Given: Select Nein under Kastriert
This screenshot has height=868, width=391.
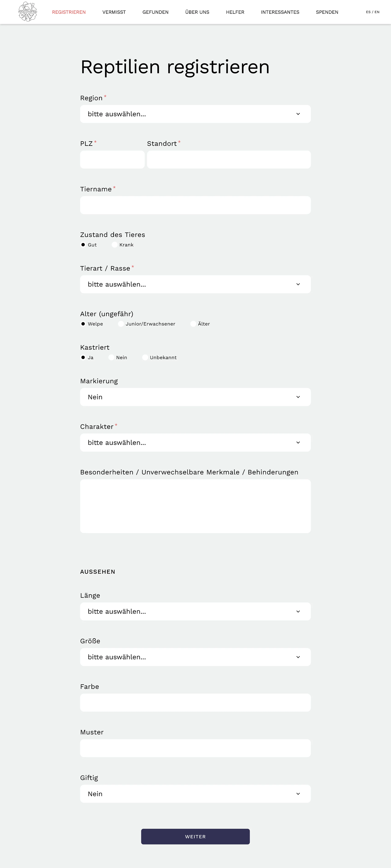Looking at the screenshot, I should [x=111, y=357].
